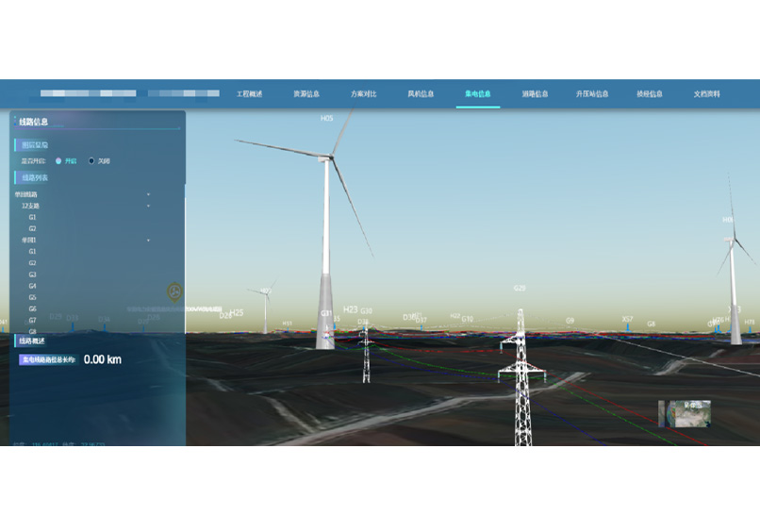The image size is (760, 532).
Task: Collapse the group containing G3 to G8
Action: [x=148, y=240]
